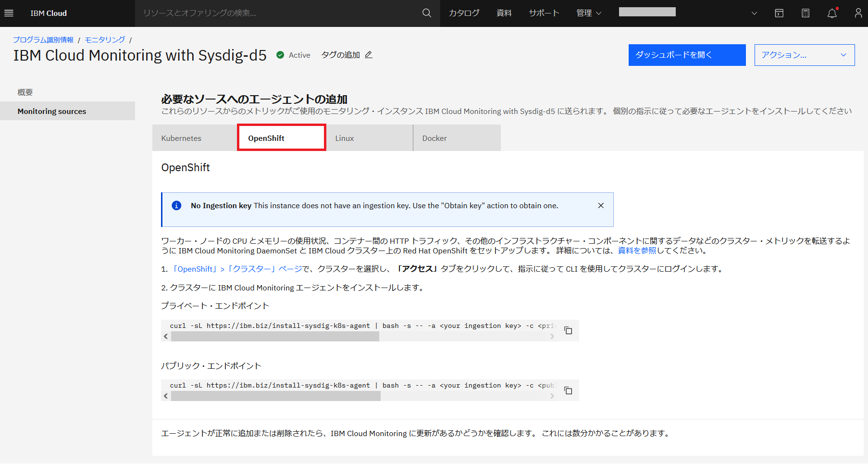This screenshot has width=868, height=464.
Task: Expand the account switcher chevron
Action: [x=754, y=13]
